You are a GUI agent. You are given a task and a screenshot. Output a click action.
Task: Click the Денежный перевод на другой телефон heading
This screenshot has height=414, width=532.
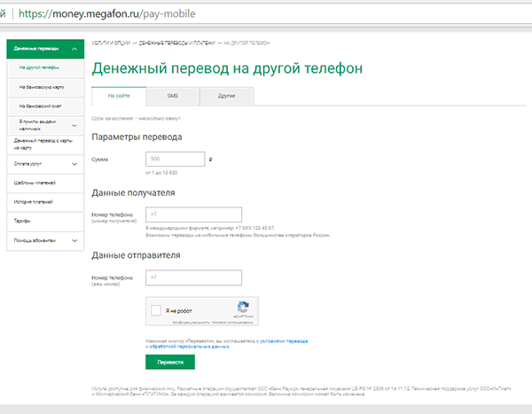(227, 68)
